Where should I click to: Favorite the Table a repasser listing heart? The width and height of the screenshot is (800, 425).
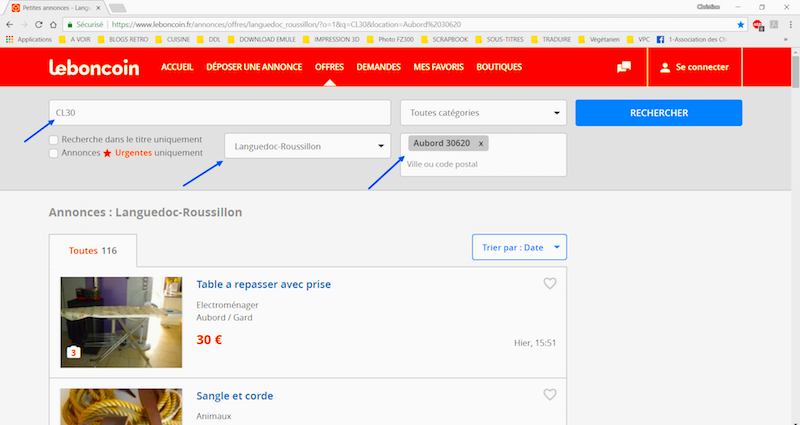click(549, 283)
